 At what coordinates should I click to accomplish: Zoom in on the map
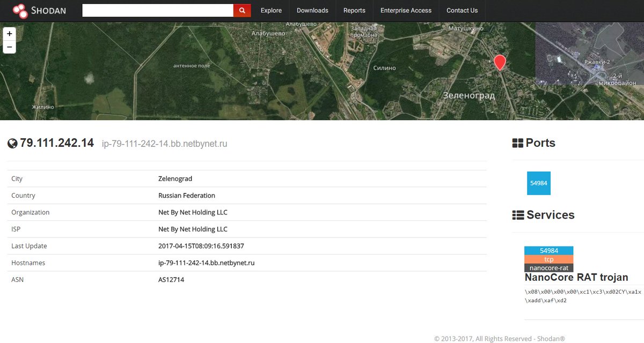(x=9, y=33)
